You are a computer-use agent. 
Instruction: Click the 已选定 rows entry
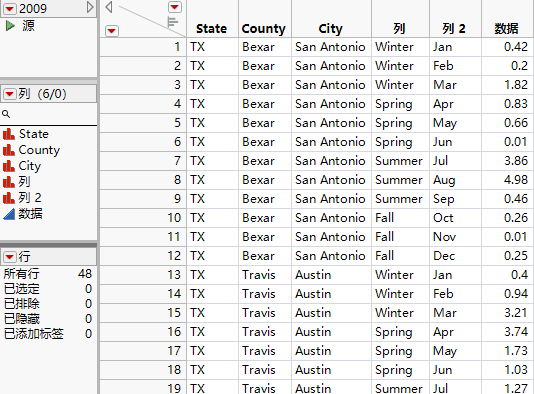48,289
